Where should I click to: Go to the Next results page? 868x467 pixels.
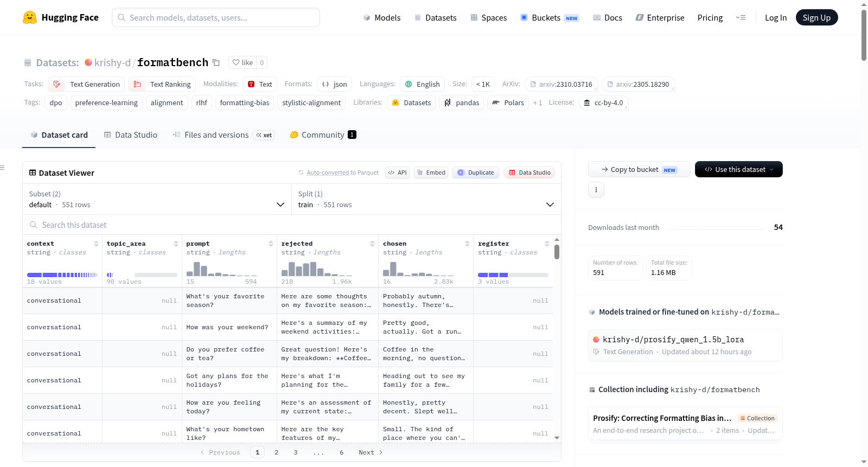click(371, 452)
